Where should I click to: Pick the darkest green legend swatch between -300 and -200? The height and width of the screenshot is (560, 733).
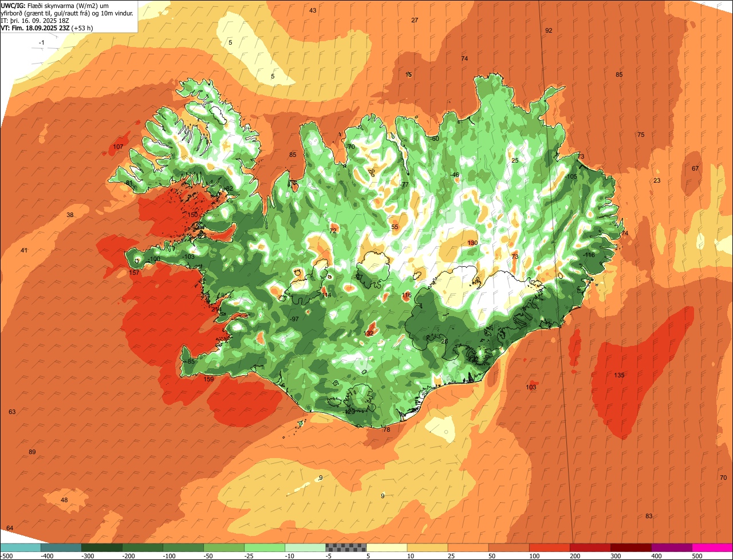click(x=101, y=547)
